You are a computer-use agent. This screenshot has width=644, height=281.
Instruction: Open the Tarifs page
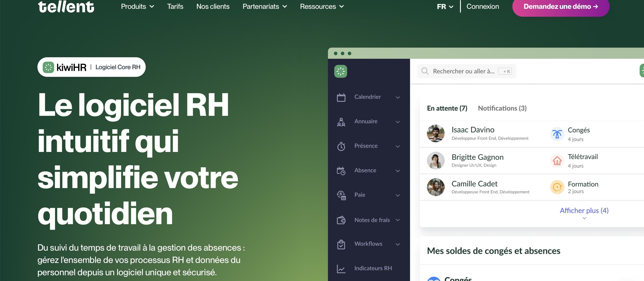tap(175, 7)
